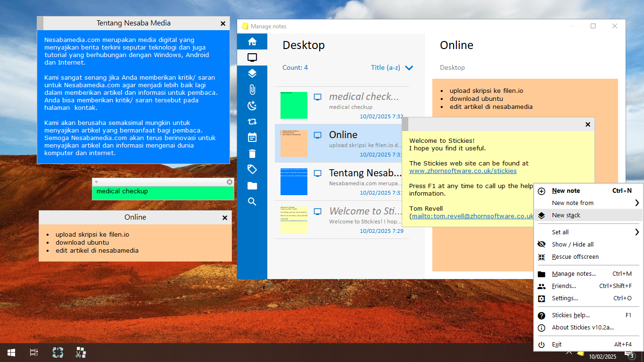
Task: Click the orange Online note thumbnail
Action: click(x=294, y=143)
